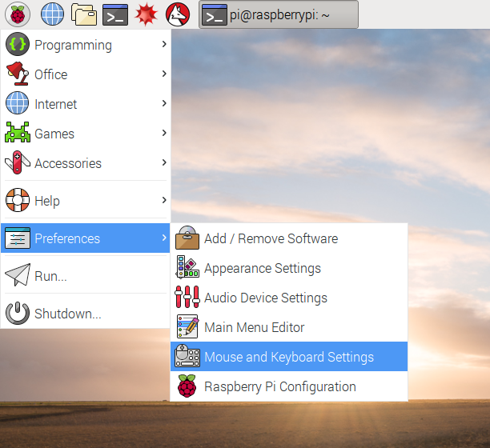Expand the Accessories submenu arrow
This screenshot has width=490, height=448.
tap(164, 162)
